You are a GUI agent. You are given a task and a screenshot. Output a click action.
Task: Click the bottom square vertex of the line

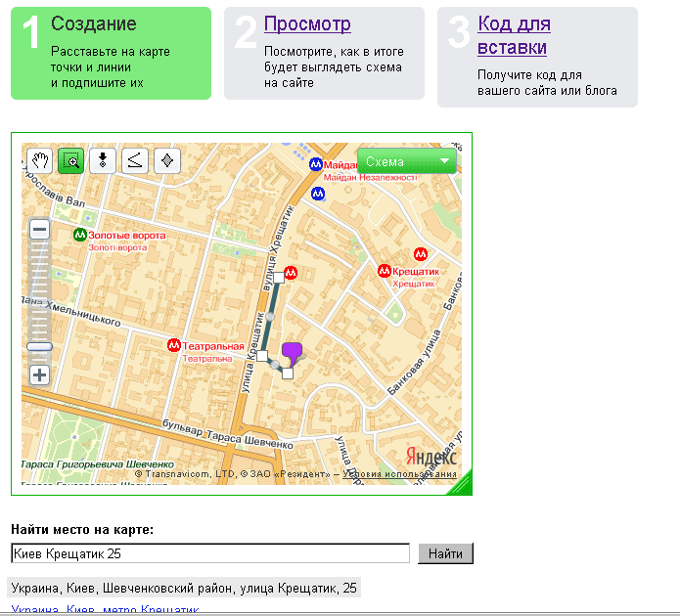[288, 374]
